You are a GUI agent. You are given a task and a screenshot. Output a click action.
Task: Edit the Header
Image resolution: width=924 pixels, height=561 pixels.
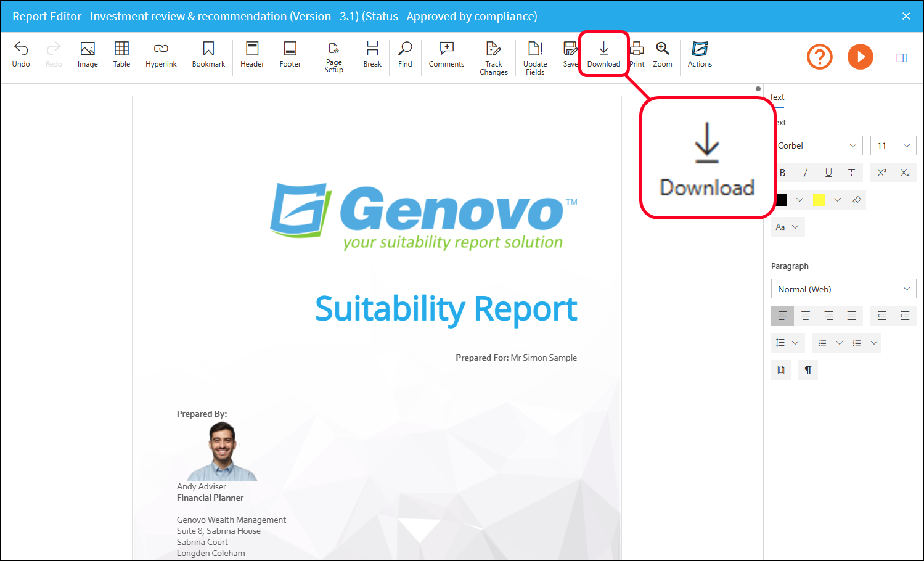pyautogui.click(x=252, y=55)
